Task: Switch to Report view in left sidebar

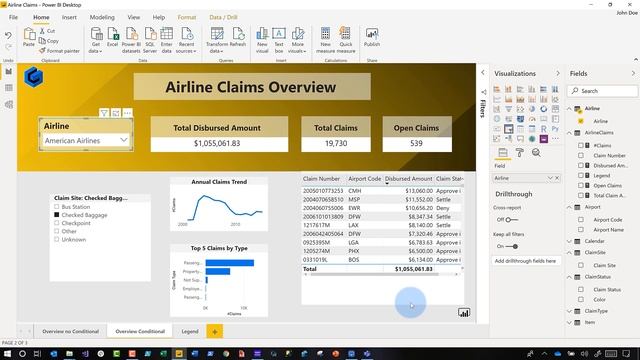Action: [x=9, y=71]
